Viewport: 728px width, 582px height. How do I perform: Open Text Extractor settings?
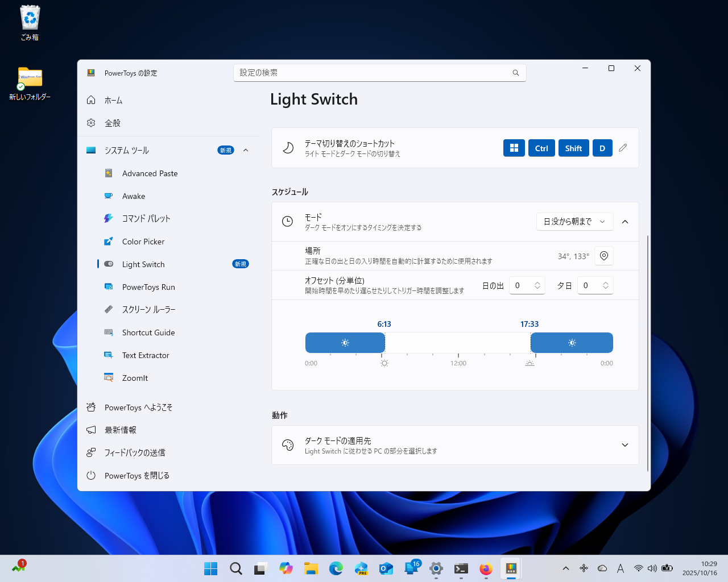click(146, 355)
